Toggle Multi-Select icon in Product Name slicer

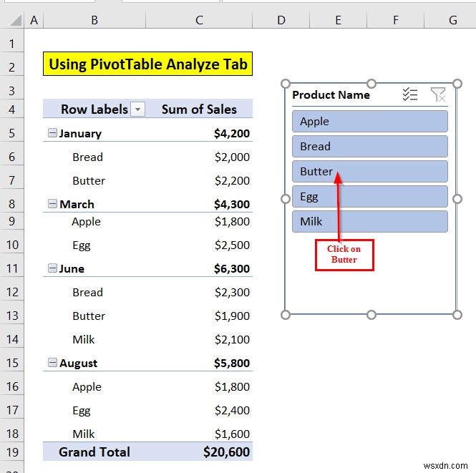click(410, 94)
